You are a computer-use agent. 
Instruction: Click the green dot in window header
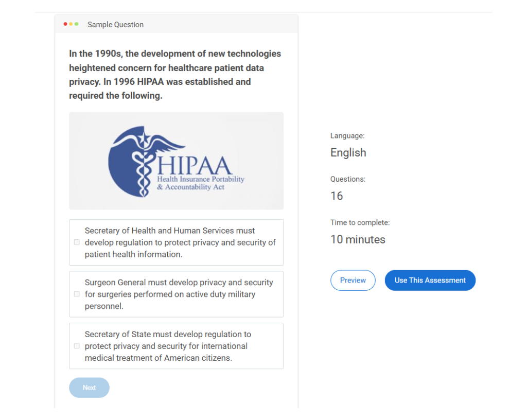click(x=77, y=24)
